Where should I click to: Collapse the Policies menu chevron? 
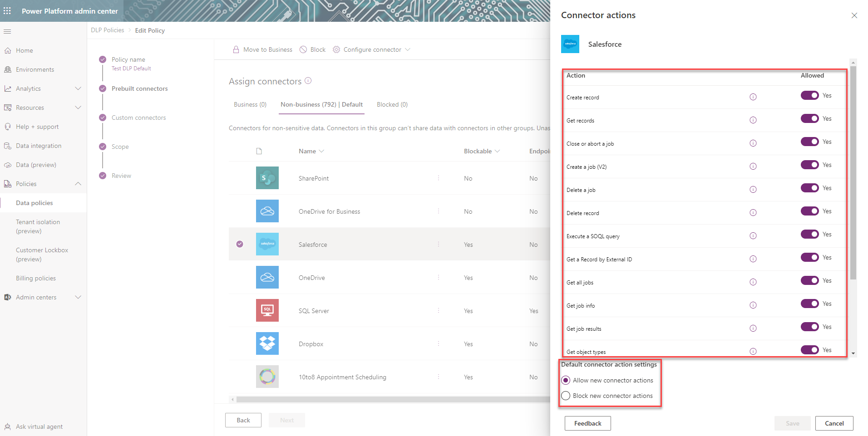coord(78,184)
